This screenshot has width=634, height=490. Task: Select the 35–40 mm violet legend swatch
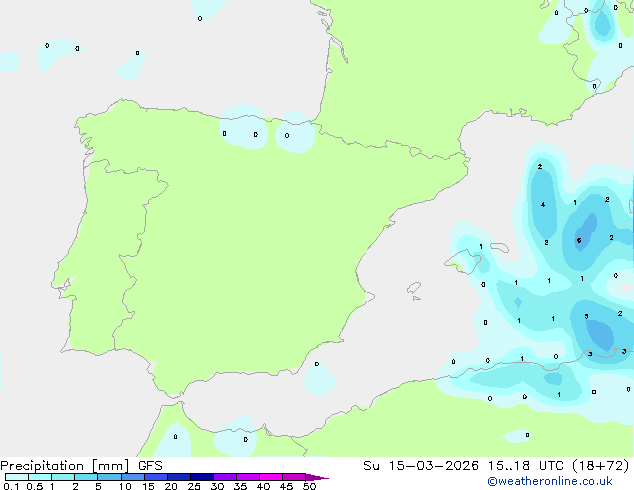tap(248, 477)
